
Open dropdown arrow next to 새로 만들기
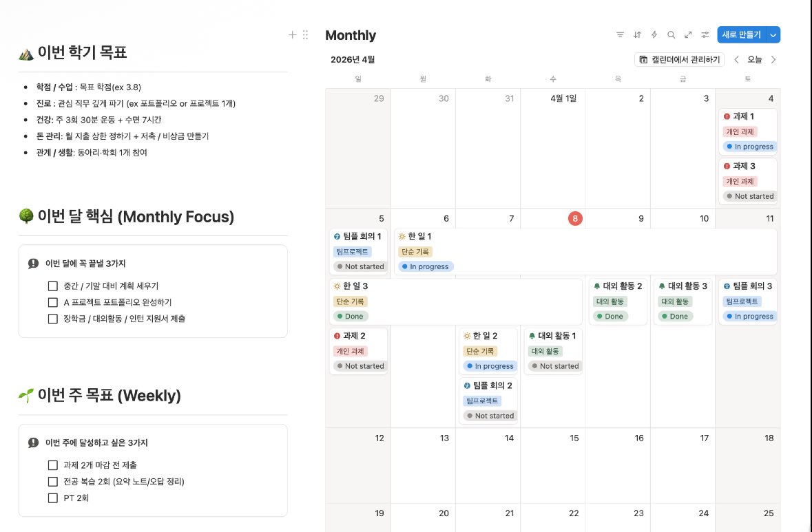click(x=773, y=34)
